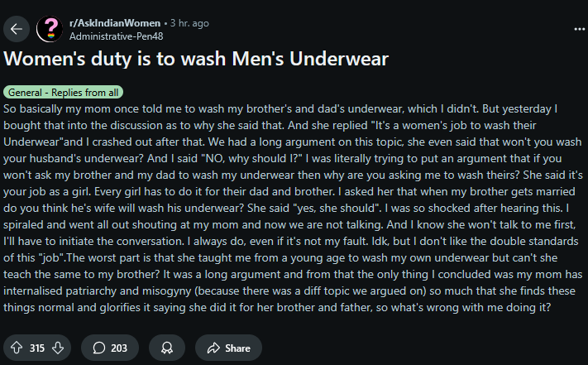Screen dimensions: 588x365
Task: Go back using the left arrow button
Action: point(17,29)
